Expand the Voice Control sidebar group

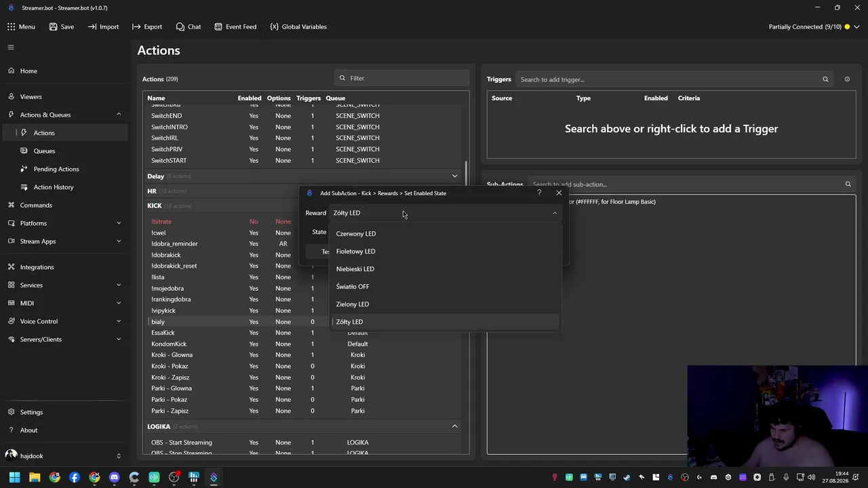pos(64,321)
